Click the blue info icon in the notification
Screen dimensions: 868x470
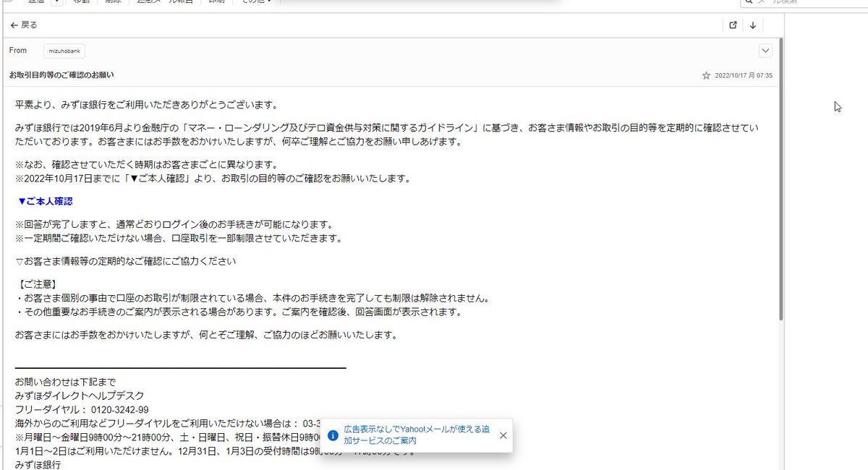pos(333,435)
